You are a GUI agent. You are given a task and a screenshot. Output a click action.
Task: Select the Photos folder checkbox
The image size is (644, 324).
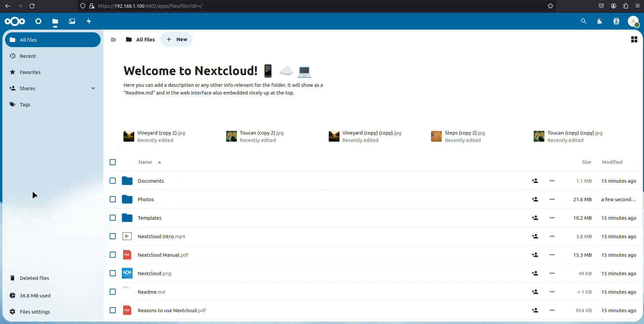[113, 199]
